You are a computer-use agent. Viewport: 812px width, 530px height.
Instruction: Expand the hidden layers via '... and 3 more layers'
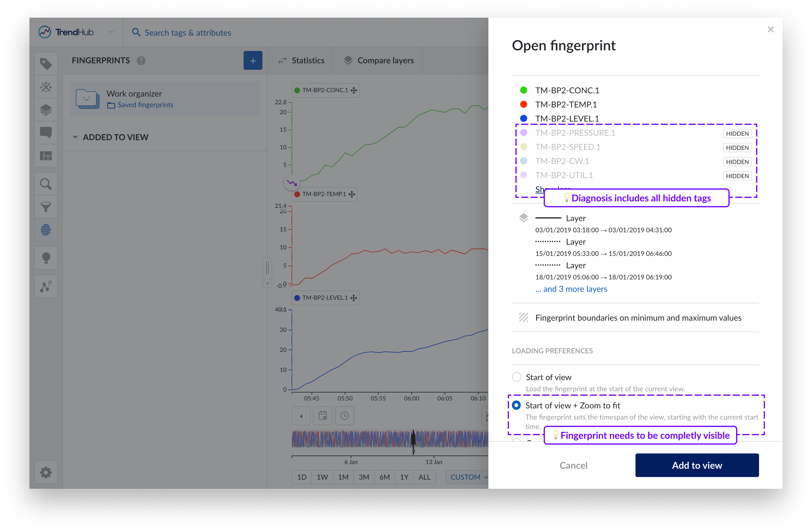(x=571, y=289)
